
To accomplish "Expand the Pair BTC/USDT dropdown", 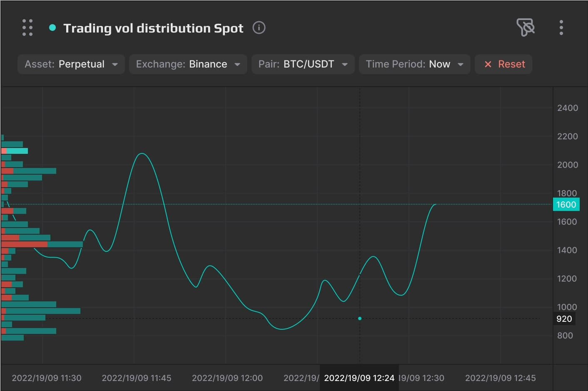I will [303, 64].
